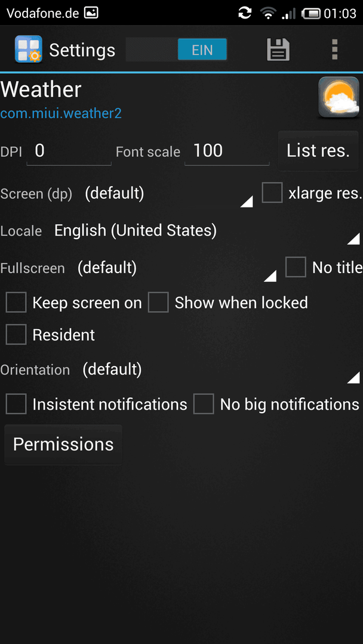Open the Locale English dropdown
The image size is (363, 644).
click(x=207, y=231)
